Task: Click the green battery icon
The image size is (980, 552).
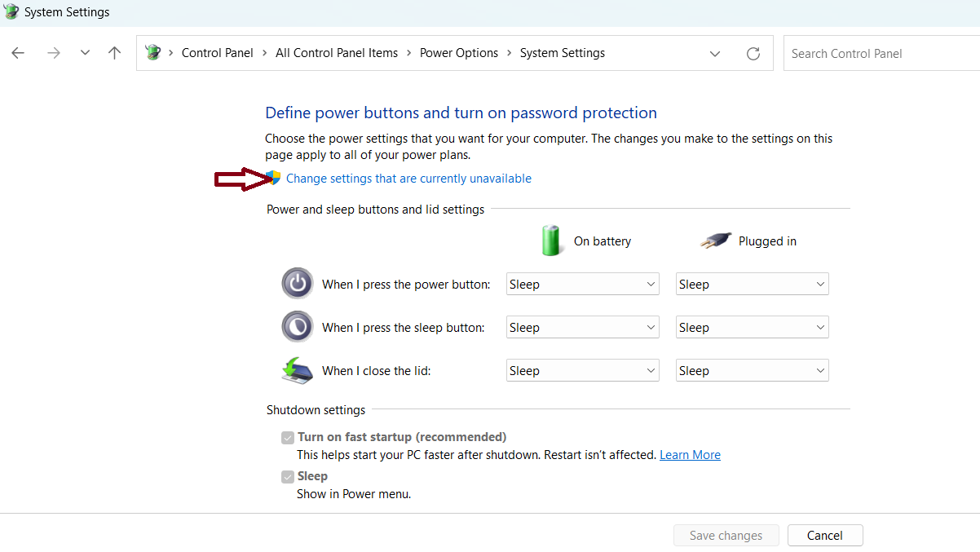Action: pos(552,241)
